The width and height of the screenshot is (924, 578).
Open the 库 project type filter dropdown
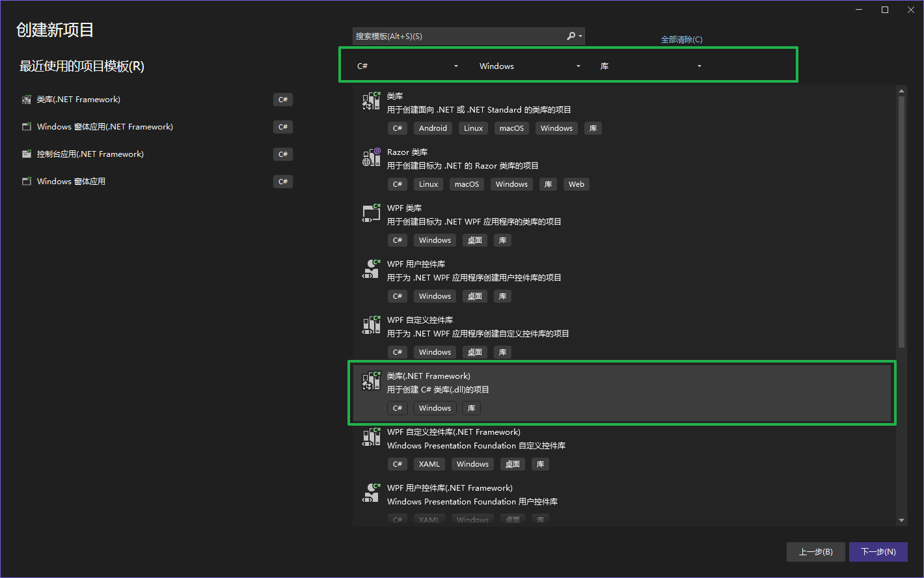[x=651, y=66]
